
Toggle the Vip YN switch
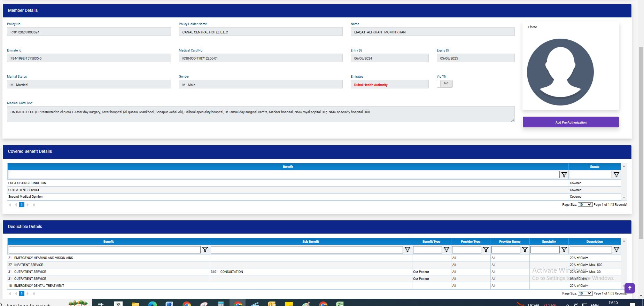pos(445,84)
